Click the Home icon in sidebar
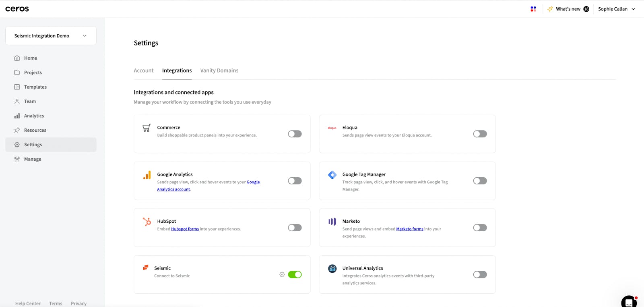The image size is (644, 307). (x=17, y=58)
